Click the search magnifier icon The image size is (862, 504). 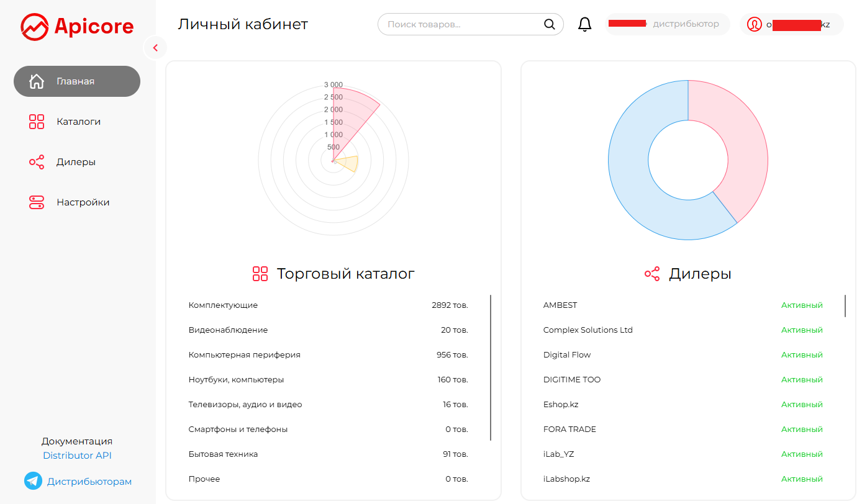pos(549,24)
